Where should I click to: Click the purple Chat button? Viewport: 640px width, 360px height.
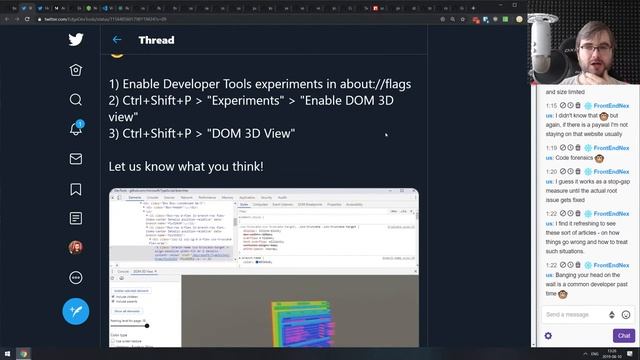pos(624,336)
